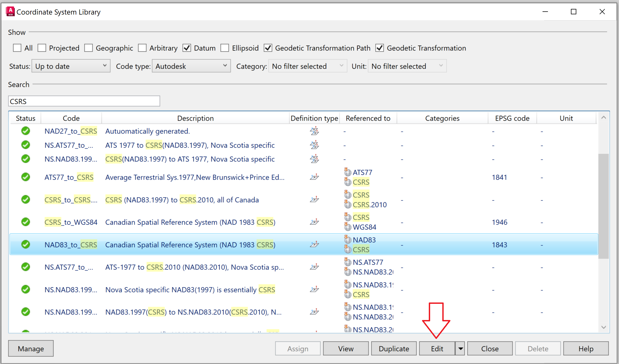Enable the Projected checkbox
Viewport: 619px width, 364px height.
tap(42, 48)
